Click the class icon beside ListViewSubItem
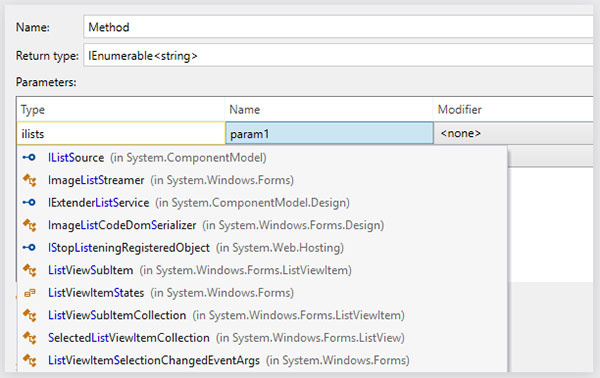600x378 pixels. coord(29,270)
